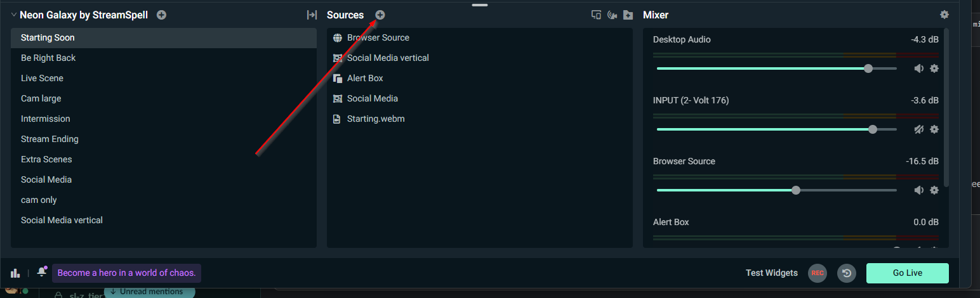The height and width of the screenshot is (298, 980).
Task: Select the Stream Ending scene
Action: (164, 139)
